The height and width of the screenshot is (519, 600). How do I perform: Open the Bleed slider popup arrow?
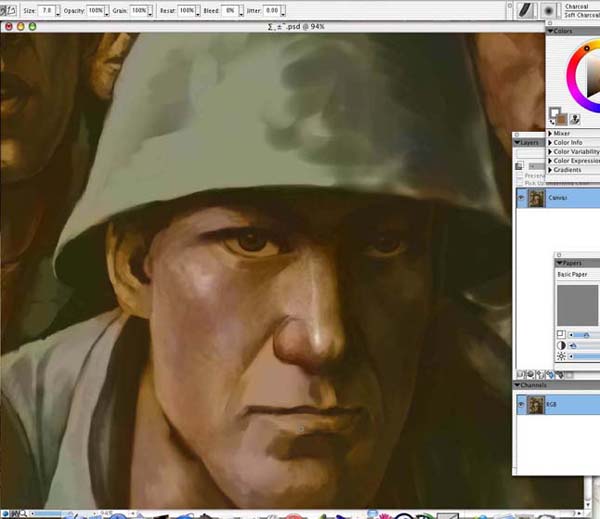coord(241,11)
